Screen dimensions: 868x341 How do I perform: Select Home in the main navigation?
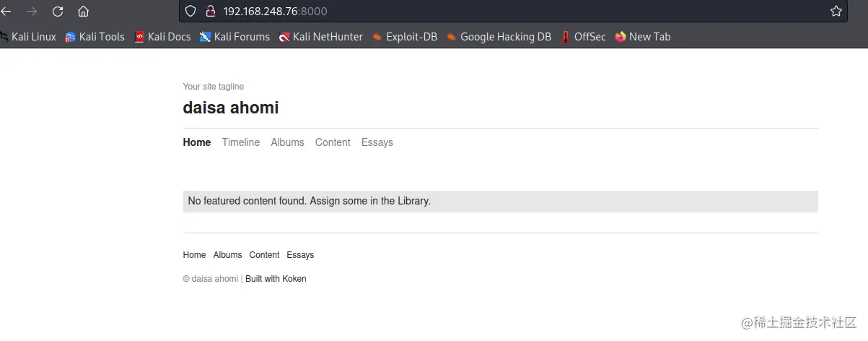coord(197,142)
